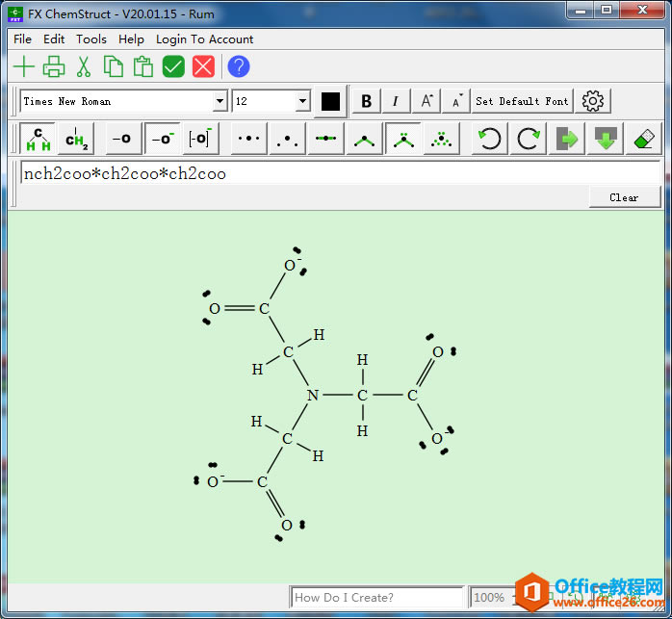
Task: Click the green down arrow flip icon
Action: tap(606, 139)
